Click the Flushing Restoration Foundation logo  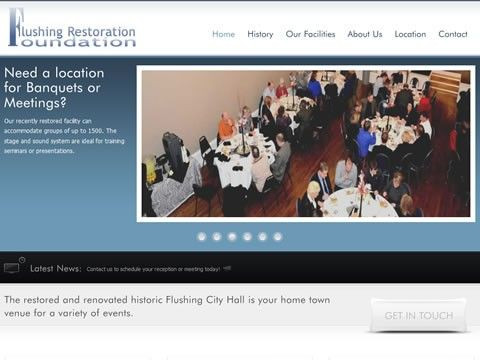click(72, 28)
